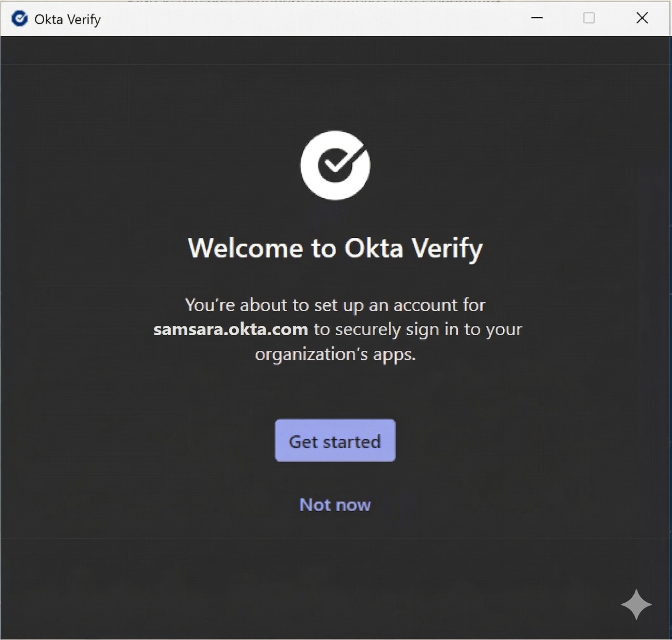Click the Okta Verify title text

[68, 19]
